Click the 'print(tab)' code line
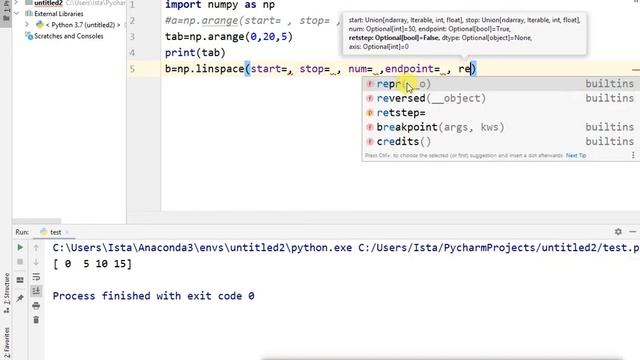 (x=195, y=53)
